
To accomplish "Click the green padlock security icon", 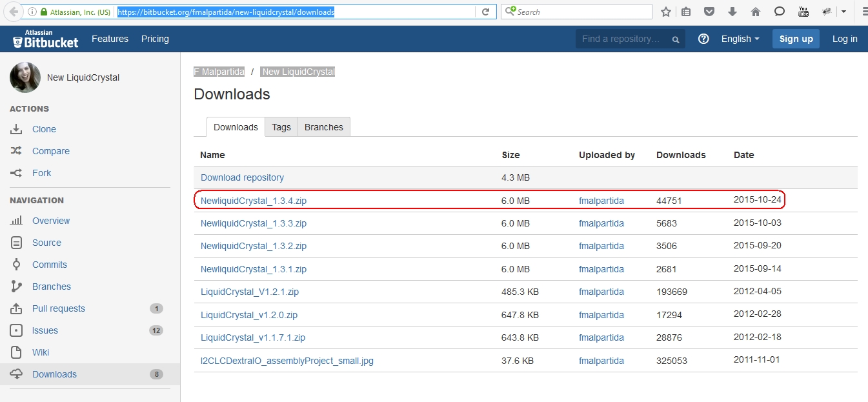I will click(43, 12).
